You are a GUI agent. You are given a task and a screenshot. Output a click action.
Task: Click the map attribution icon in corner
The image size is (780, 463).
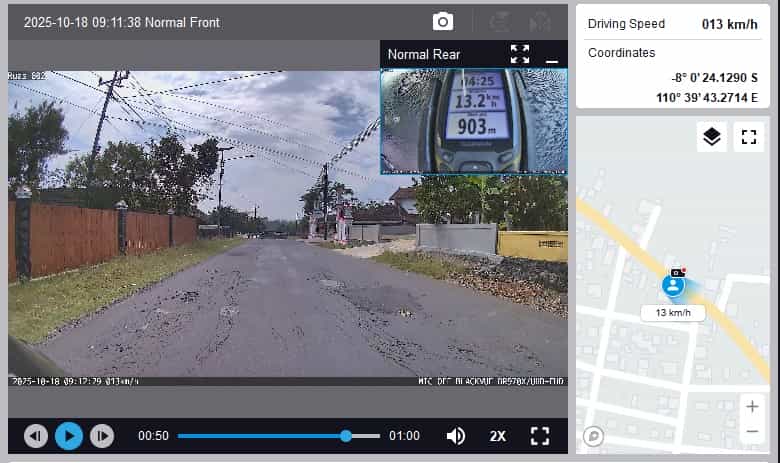pyautogui.click(x=593, y=436)
